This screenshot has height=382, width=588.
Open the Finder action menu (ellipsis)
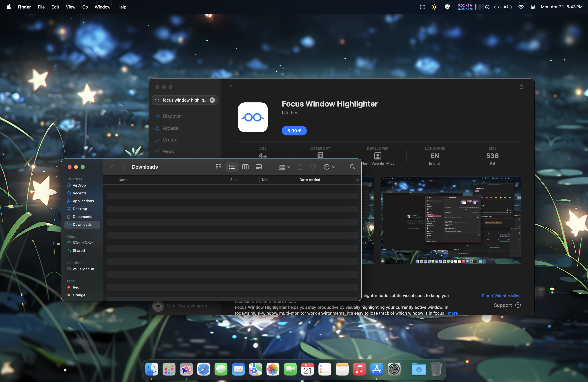click(329, 167)
